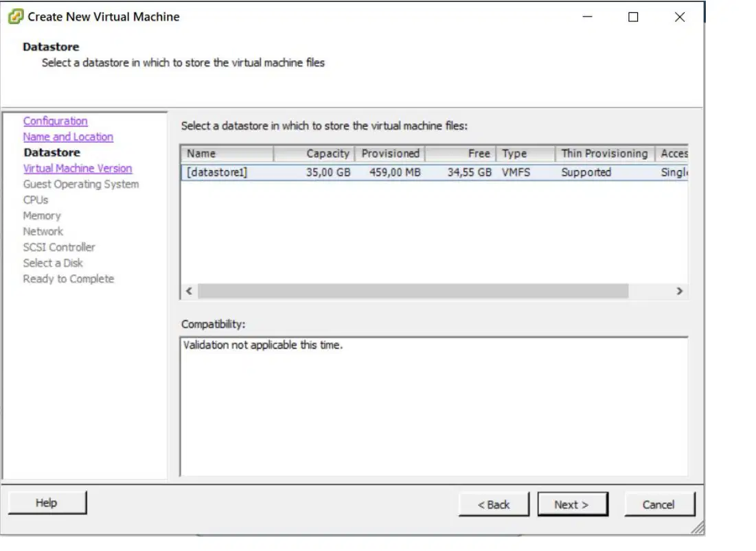Image resolution: width=756 pixels, height=551 pixels.
Task: Click the datastore list horizontal scrollbar thumb
Action: (413, 291)
